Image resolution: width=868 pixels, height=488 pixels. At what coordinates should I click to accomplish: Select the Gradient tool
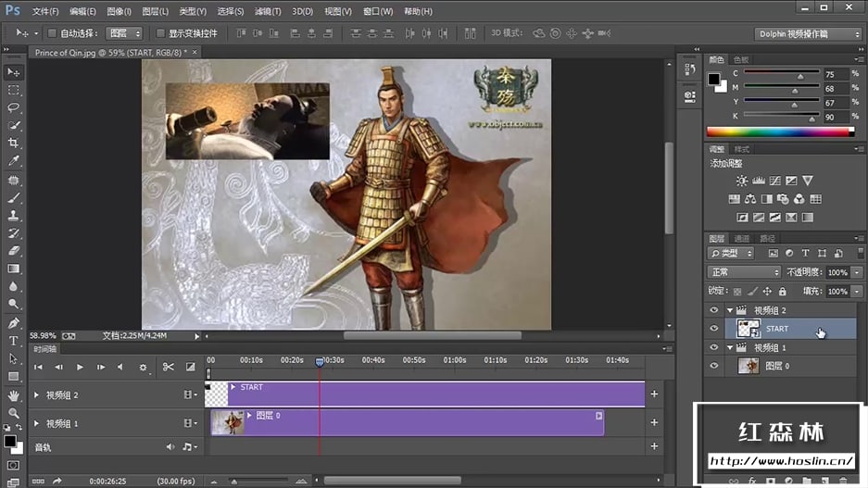coord(13,269)
